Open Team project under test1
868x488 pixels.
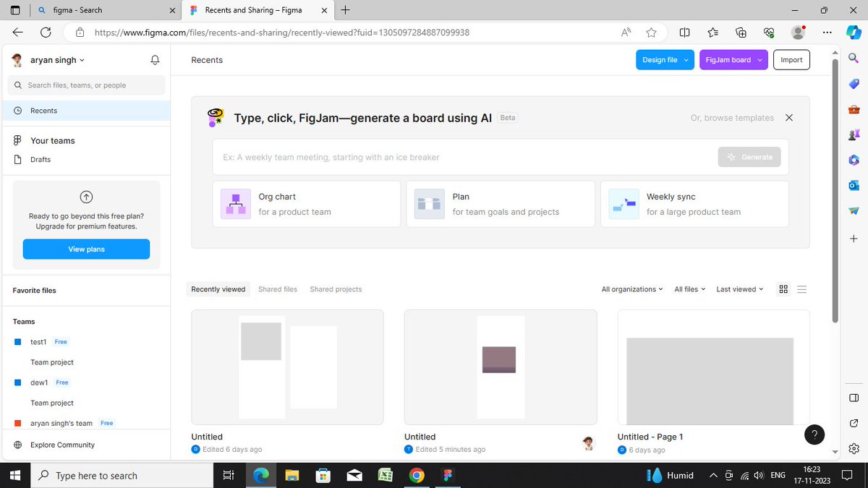coord(52,362)
